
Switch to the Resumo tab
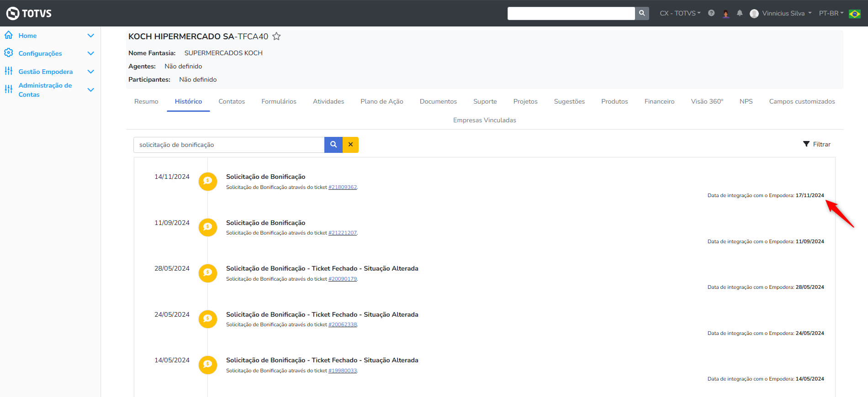pos(146,101)
